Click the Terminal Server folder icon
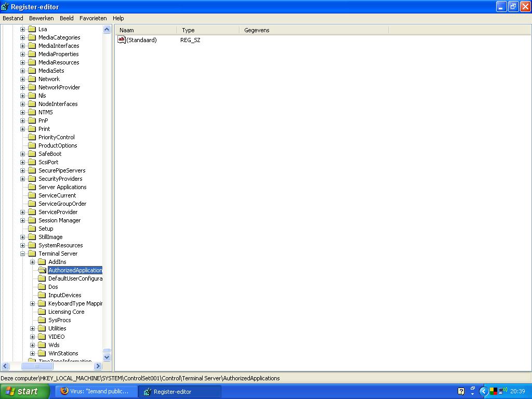Image resolution: width=532 pixels, height=399 pixels. coord(32,254)
